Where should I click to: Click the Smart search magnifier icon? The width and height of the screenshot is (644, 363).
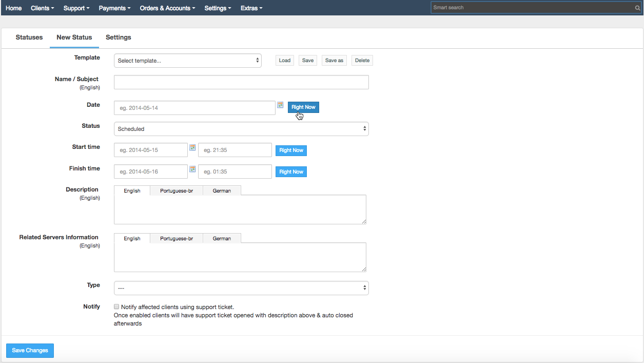click(637, 7)
